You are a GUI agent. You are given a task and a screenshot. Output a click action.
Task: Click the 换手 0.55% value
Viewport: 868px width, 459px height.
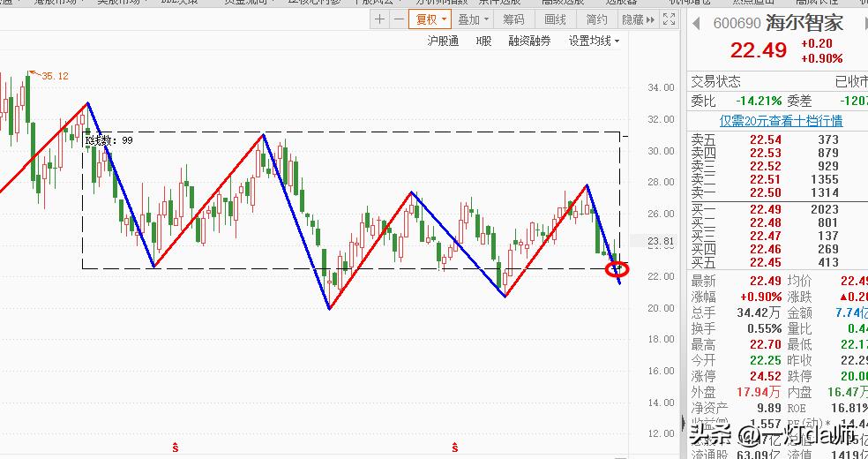coord(765,328)
